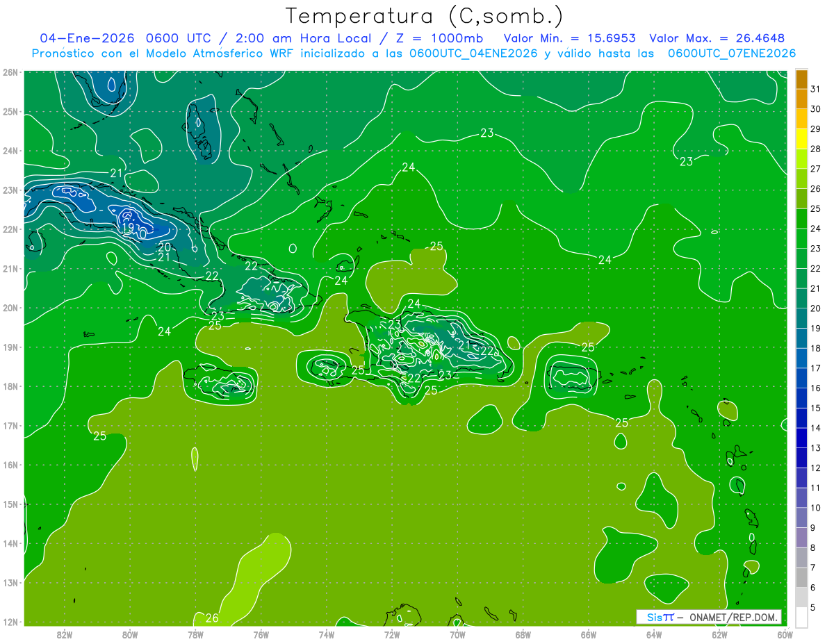Click the color scale label '25'
Screen dimensions: 834x644
click(x=815, y=208)
